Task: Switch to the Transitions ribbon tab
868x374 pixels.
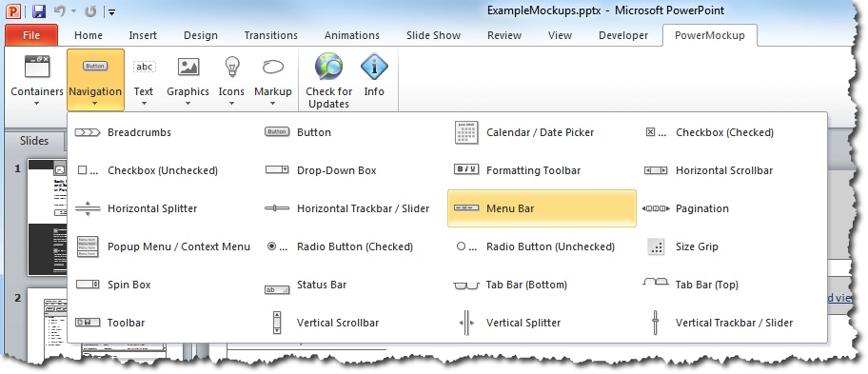Action: (270, 35)
